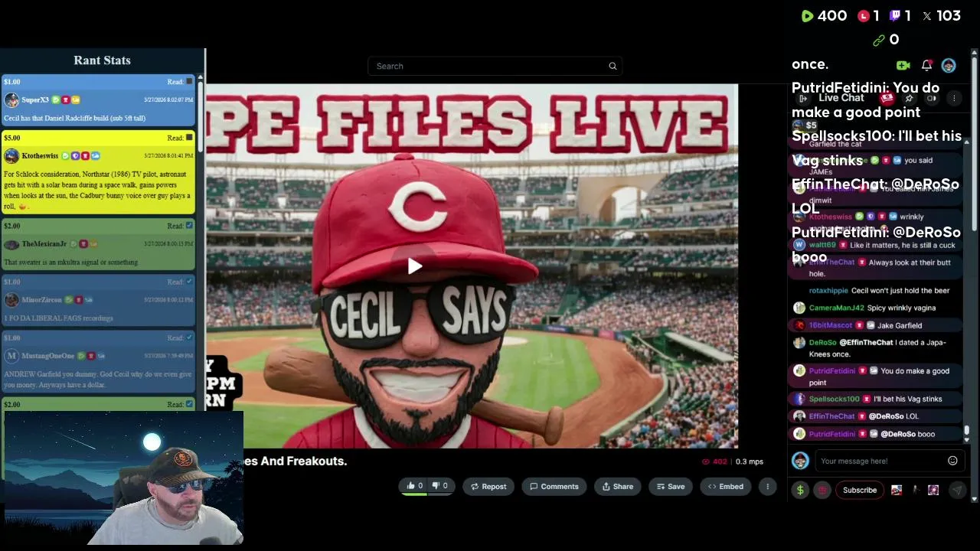Open pinned messages in Live Chat
The width and height of the screenshot is (980, 551).
909,98
